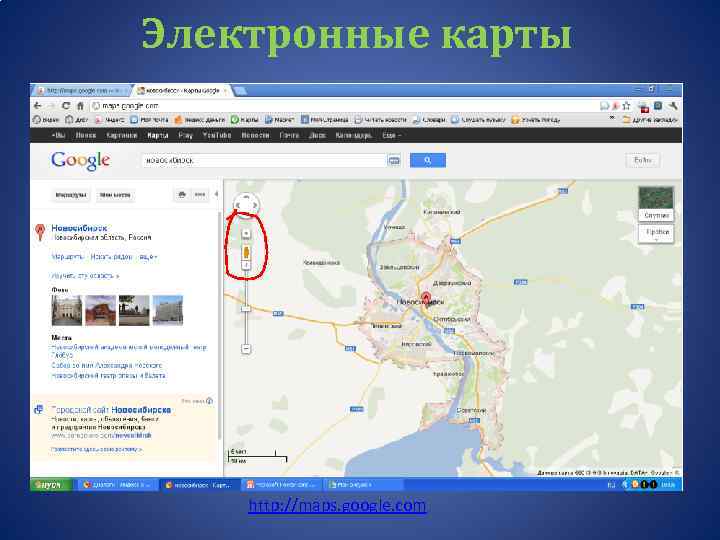Click the red marker A on map
720x540 pixels.
426,298
